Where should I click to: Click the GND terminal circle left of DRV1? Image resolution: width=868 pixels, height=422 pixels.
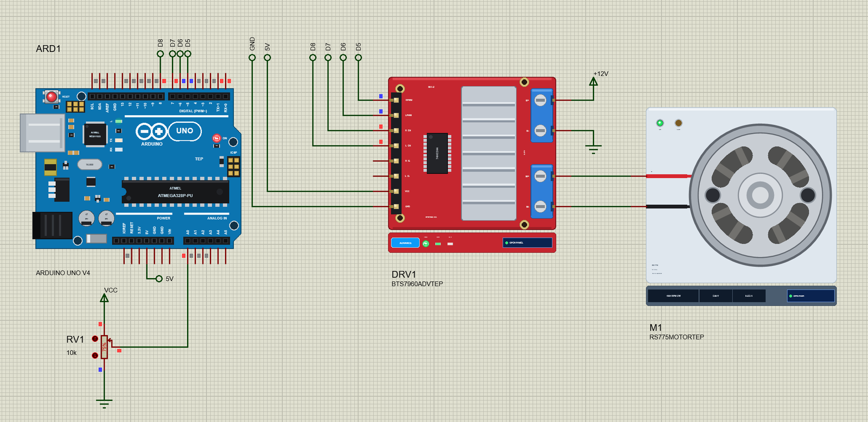point(252,58)
